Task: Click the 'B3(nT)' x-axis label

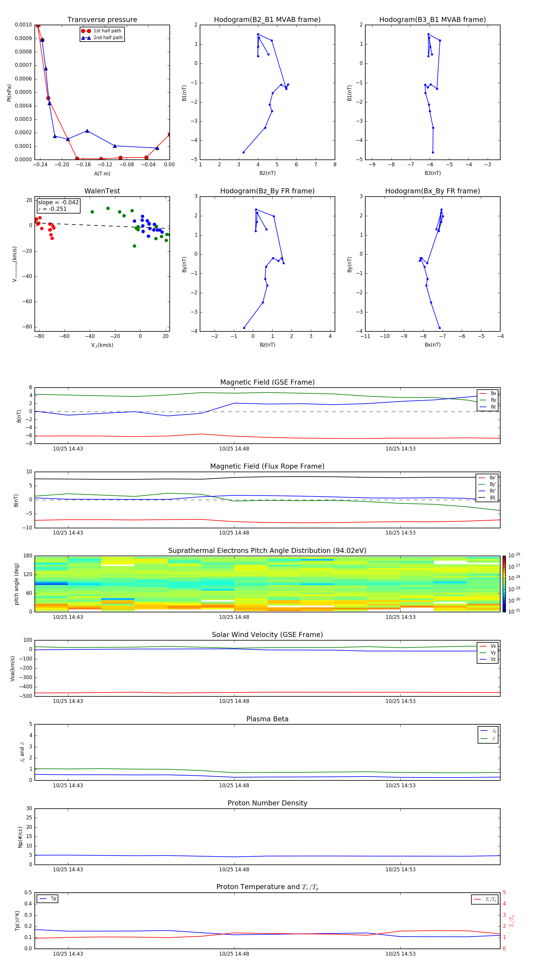Action: pos(432,173)
